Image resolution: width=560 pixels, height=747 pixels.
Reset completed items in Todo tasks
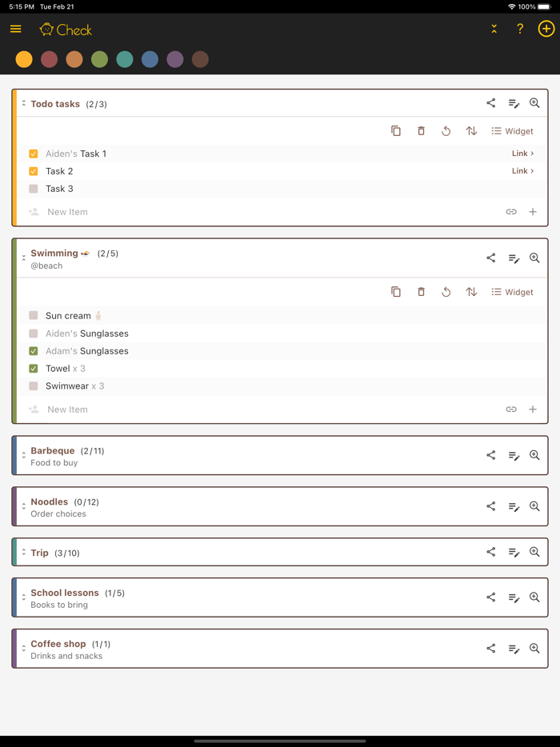pos(446,130)
